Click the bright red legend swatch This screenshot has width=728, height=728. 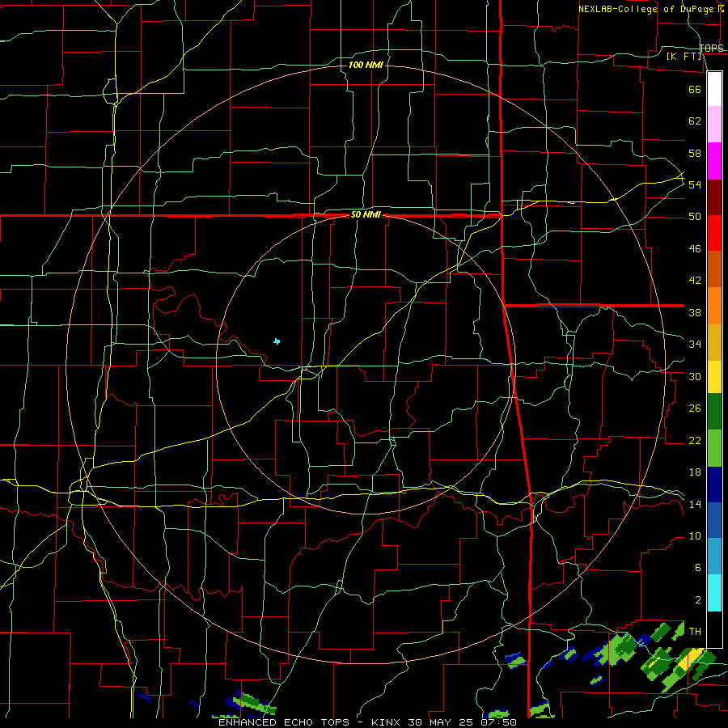(714, 233)
